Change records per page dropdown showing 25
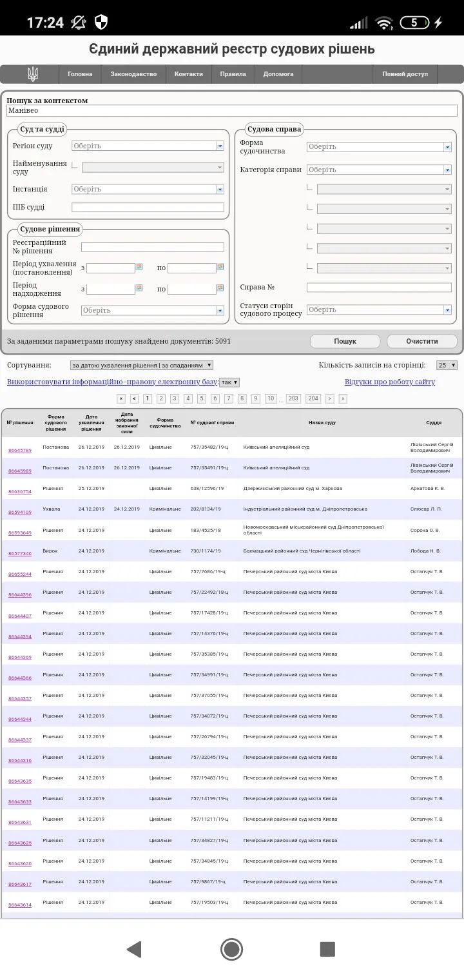Image resolution: width=464 pixels, height=980 pixels. coord(447,366)
